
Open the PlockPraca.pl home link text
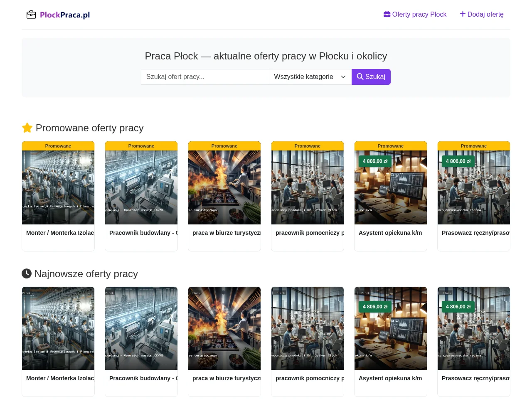click(65, 15)
